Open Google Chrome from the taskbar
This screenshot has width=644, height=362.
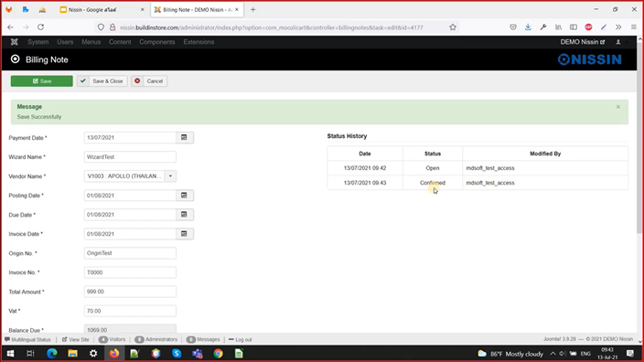(x=218, y=354)
